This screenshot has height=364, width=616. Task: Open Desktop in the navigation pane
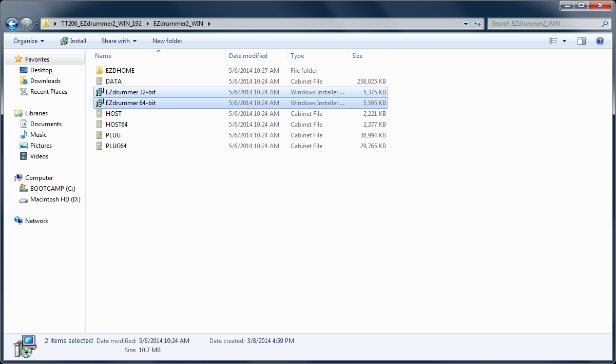[41, 70]
